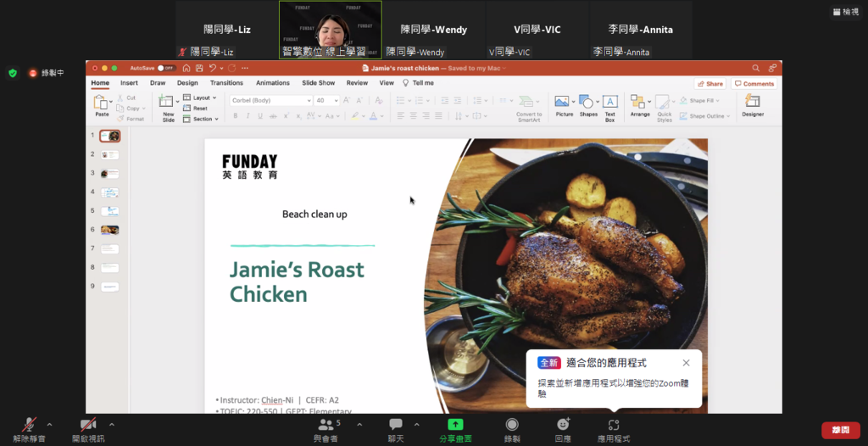Screen dimensions: 868x446
Task: Expand Zoom audio options caret next to mute
Action: pyautogui.click(x=49, y=425)
